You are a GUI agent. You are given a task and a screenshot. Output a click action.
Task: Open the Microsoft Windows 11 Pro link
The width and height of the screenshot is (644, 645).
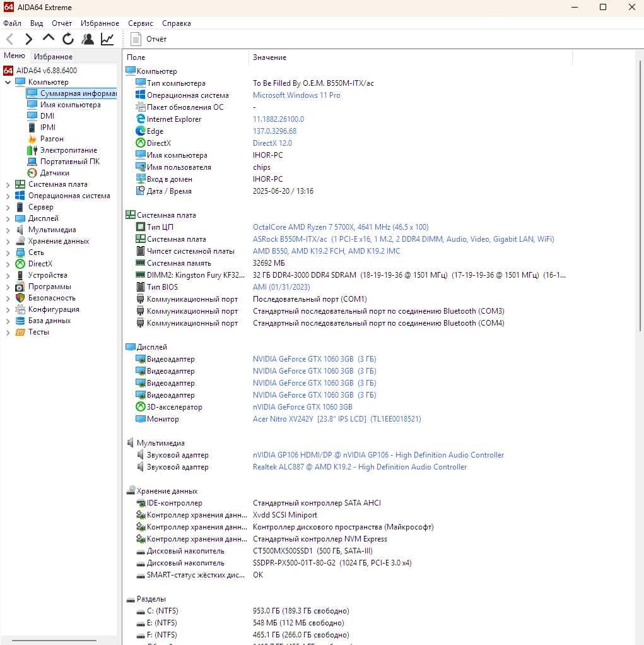point(296,95)
